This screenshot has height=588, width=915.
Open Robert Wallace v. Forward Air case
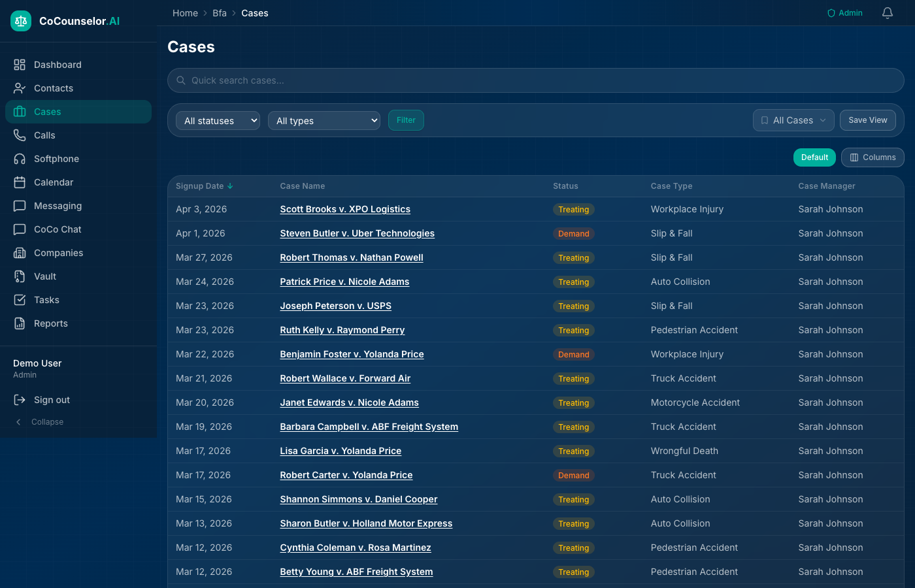[345, 378]
